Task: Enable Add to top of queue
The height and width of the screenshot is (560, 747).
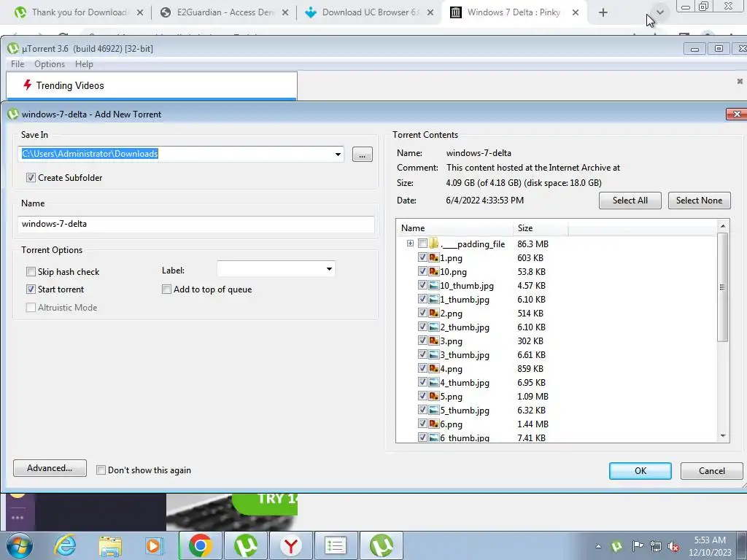Action: (x=167, y=289)
